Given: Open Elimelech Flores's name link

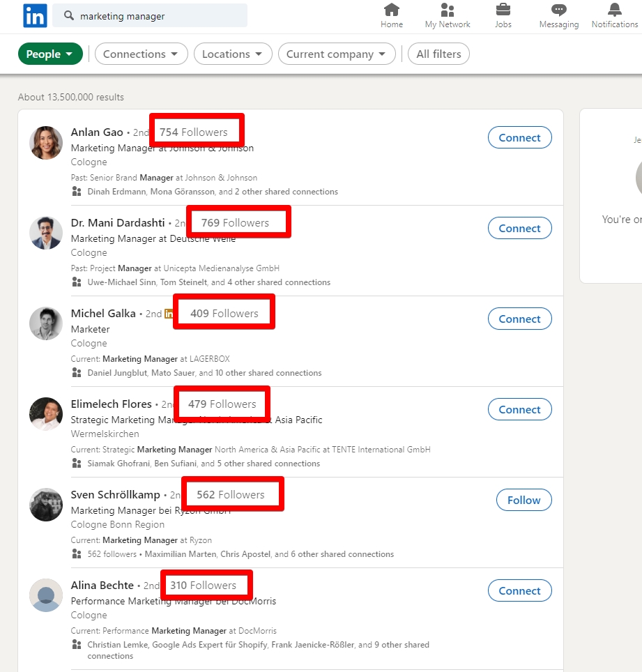Looking at the screenshot, I should click(x=112, y=404).
